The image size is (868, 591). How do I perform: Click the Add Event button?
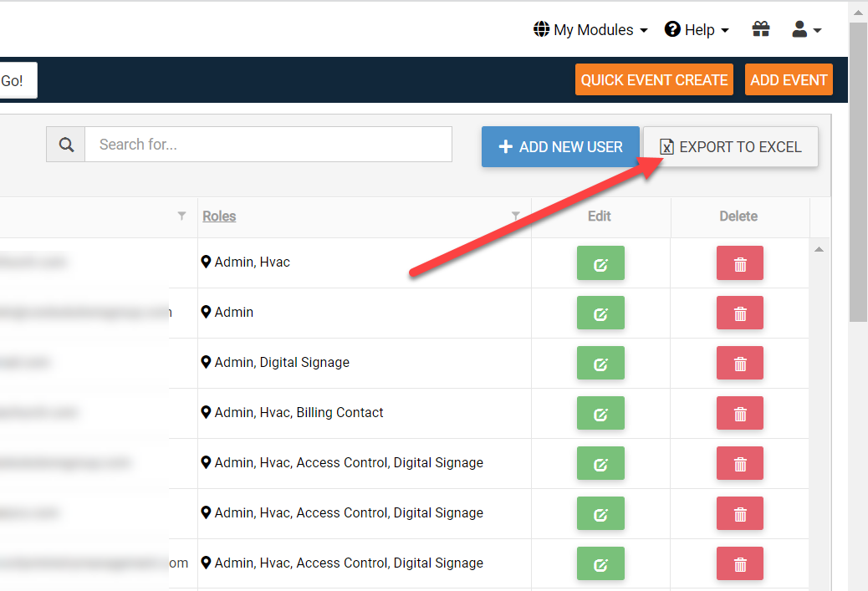tap(788, 80)
